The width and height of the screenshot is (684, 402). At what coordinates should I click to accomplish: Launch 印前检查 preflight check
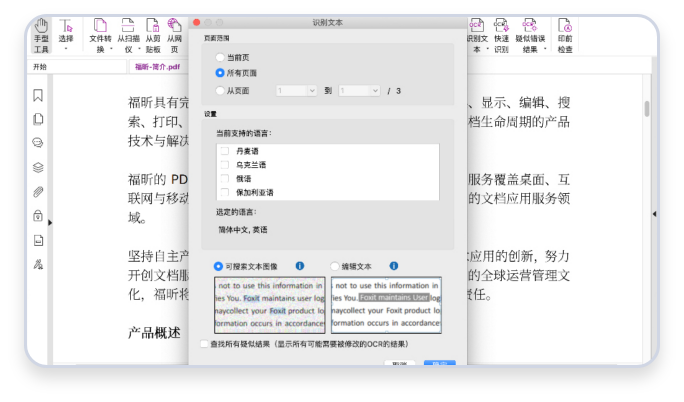point(565,35)
